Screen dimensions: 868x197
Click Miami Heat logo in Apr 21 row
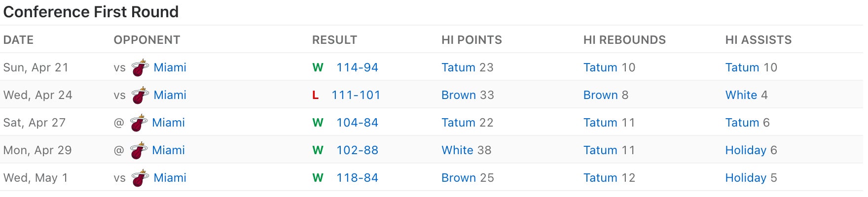[x=141, y=68]
